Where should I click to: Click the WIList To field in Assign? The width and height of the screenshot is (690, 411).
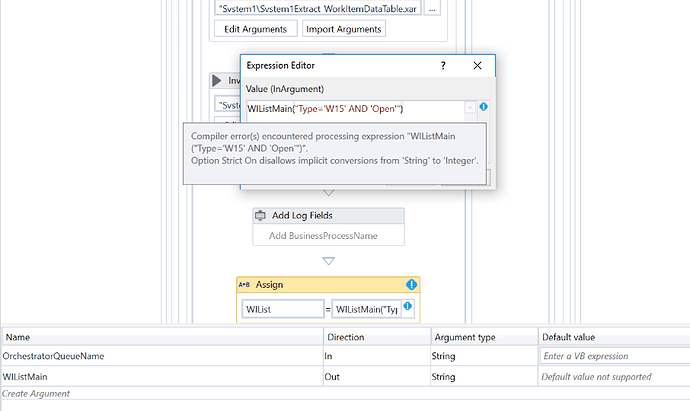point(283,309)
